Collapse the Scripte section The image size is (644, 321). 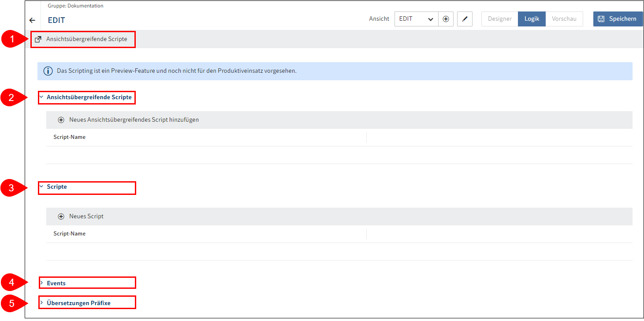[41, 187]
